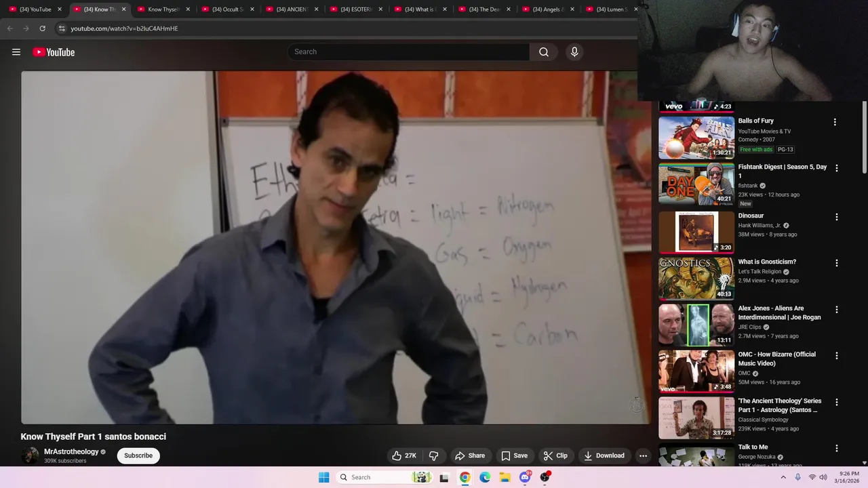Open options menu for Talk to Me

point(836,448)
